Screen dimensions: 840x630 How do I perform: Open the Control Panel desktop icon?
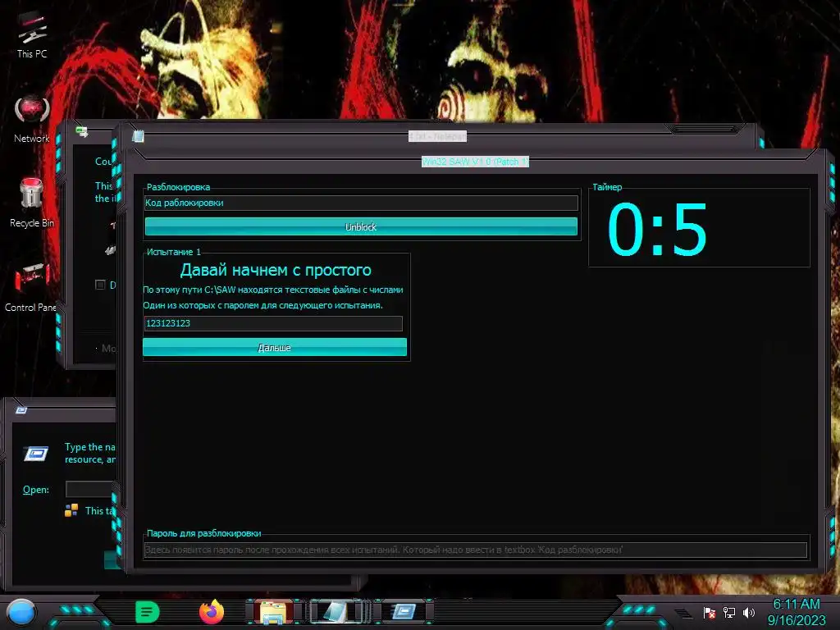pyautogui.click(x=30, y=286)
